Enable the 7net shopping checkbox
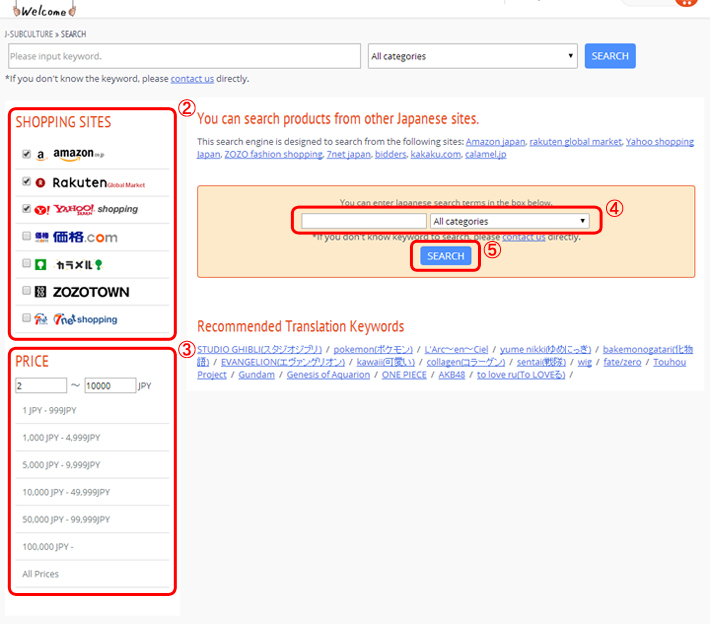The width and height of the screenshot is (710, 624). coord(26,318)
